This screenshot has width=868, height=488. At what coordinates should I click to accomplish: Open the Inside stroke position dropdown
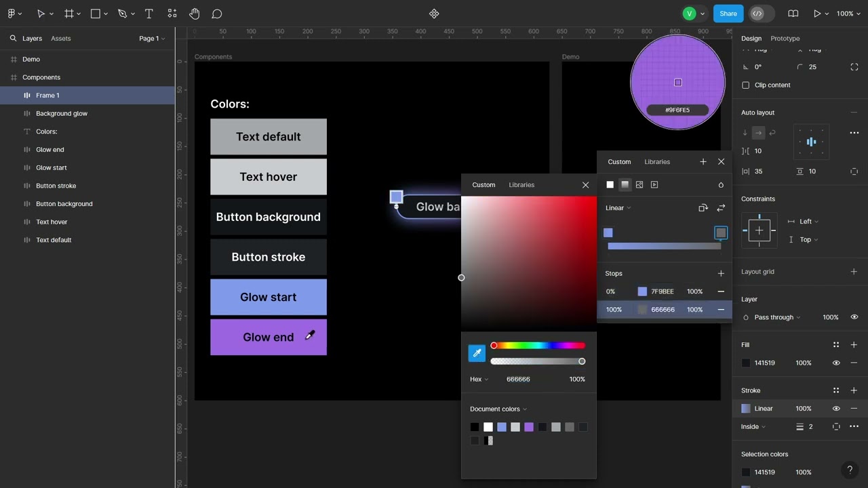pyautogui.click(x=753, y=427)
